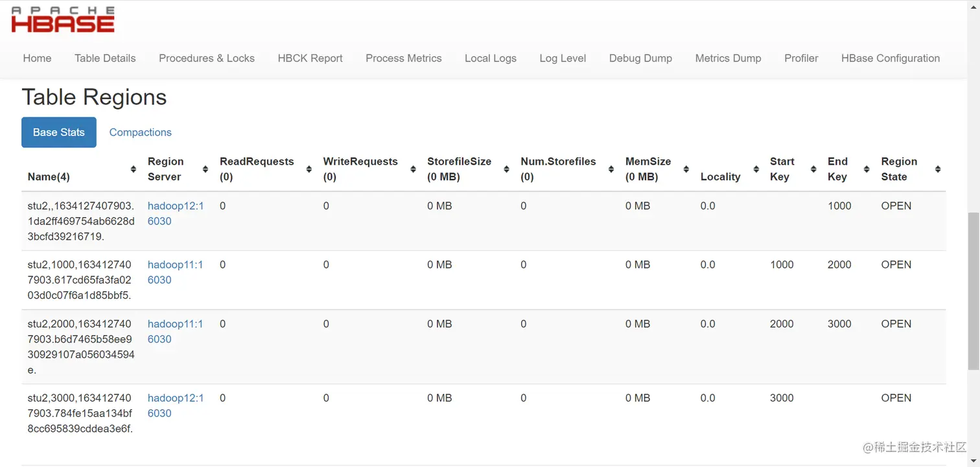Sort by Start Key column arrows
The image size is (980, 467).
click(813, 169)
